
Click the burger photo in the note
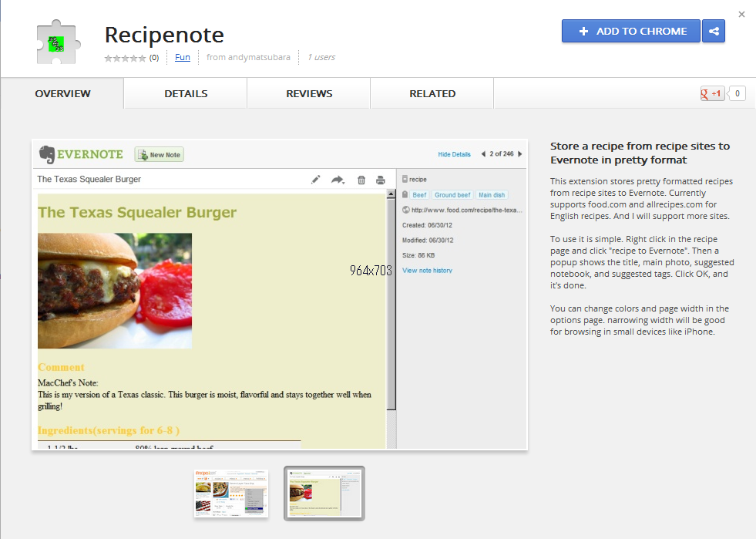click(115, 291)
